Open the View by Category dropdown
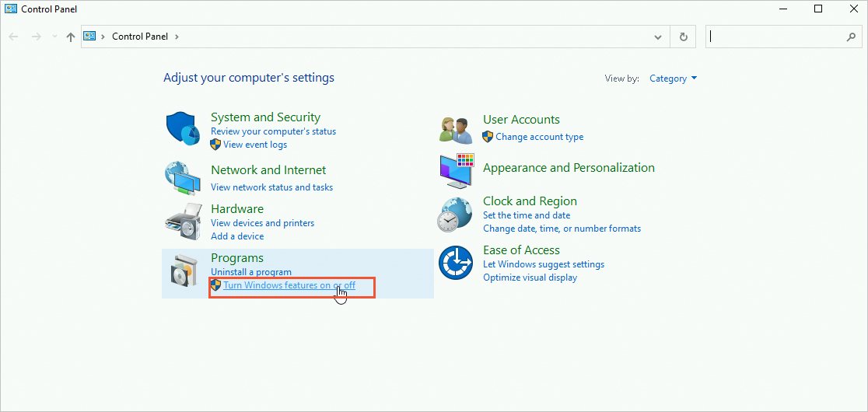 pos(674,79)
